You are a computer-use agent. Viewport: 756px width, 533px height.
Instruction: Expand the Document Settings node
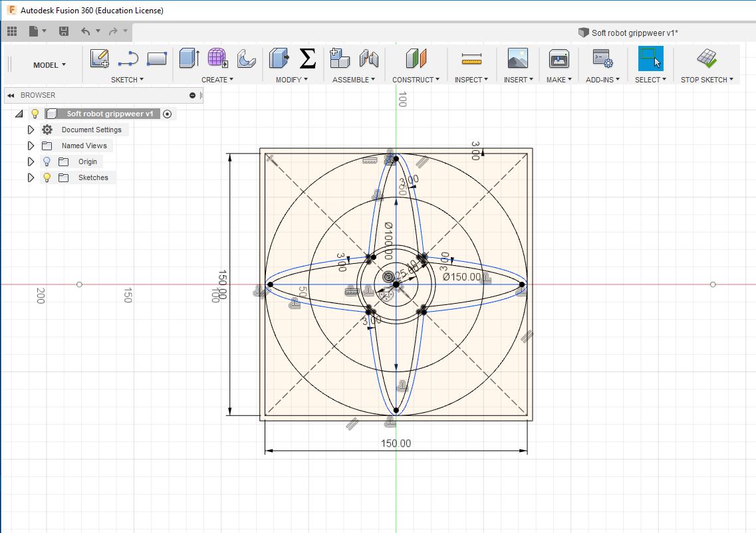coord(31,130)
